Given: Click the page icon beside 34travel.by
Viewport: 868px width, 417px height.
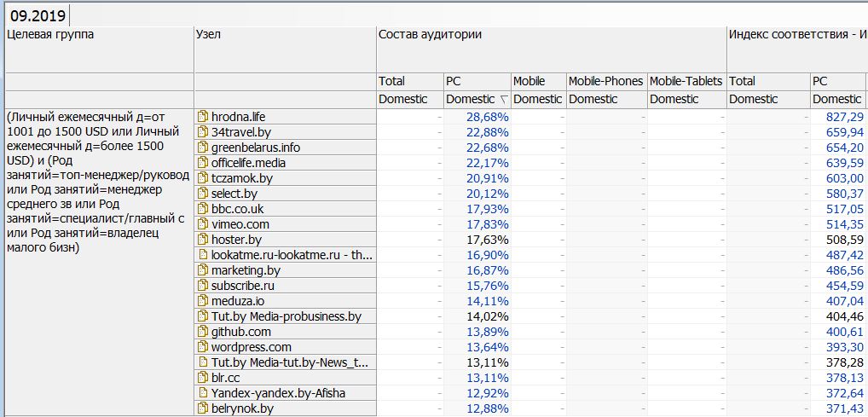Looking at the screenshot, I should tap(203, 132).
